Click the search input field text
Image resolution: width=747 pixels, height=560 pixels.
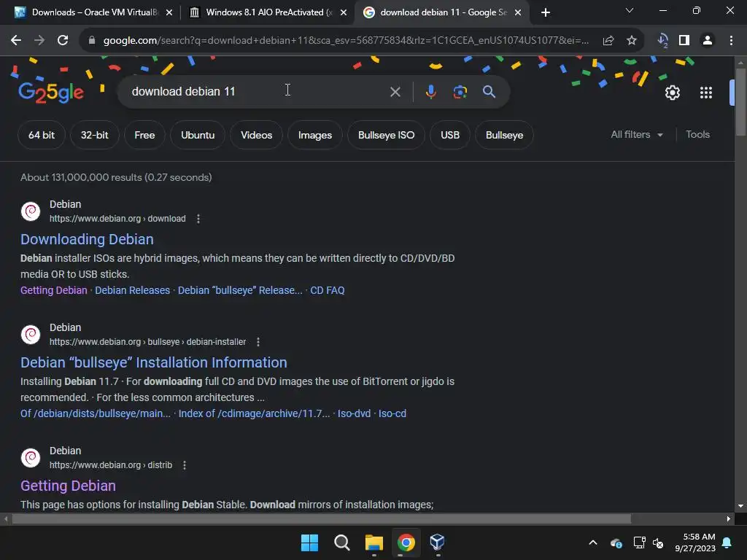point(183,91)
